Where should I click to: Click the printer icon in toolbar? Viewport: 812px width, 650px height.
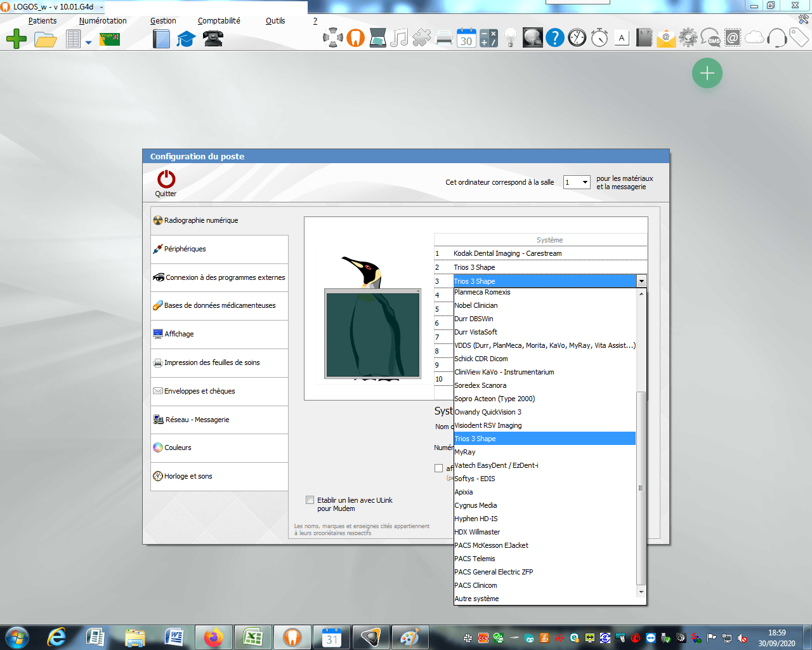pos(445,38)
